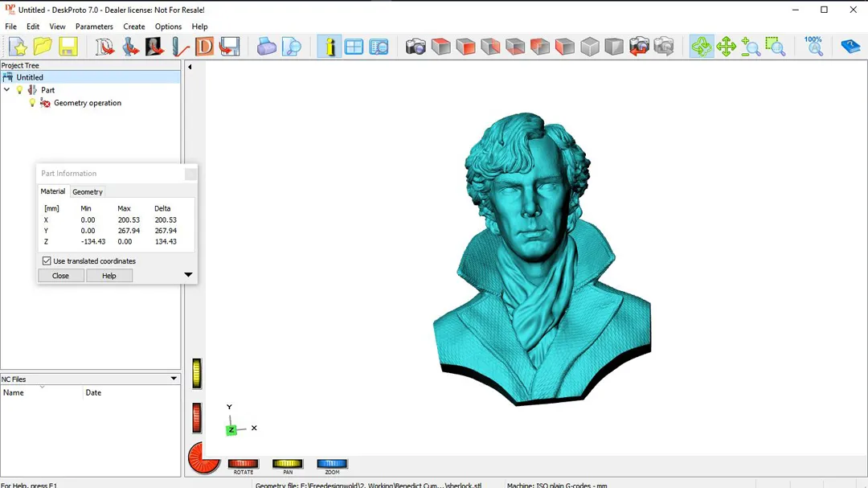Click the ZOOM blue thumbwheel
This screenshot has height=488, width=868.
pyautogui.click(x=332, y=464)
